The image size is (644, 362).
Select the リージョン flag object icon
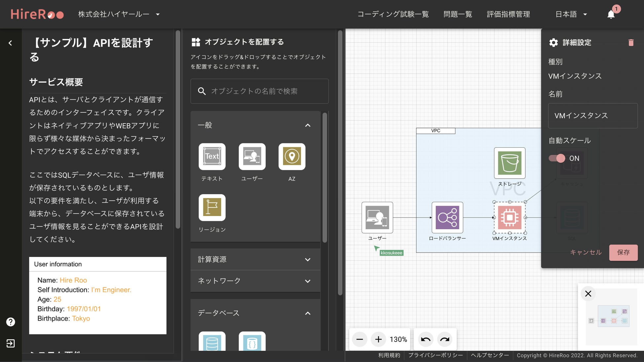pos(212,207)
